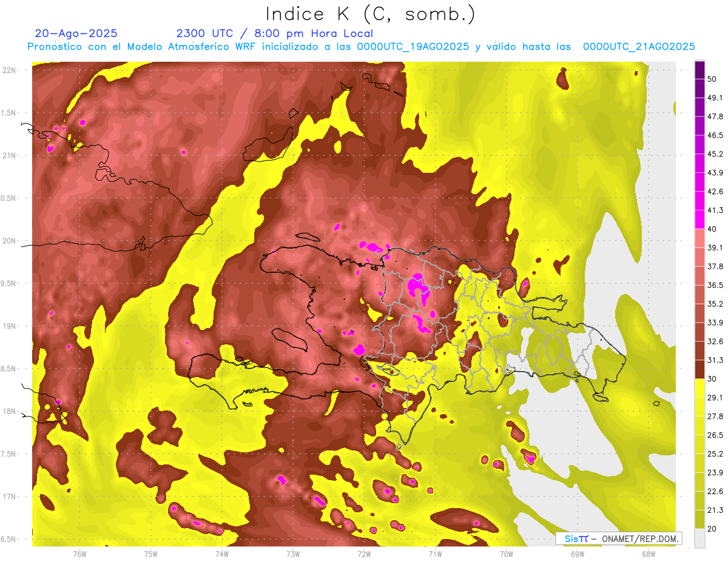The height and width of the screenshot is (562, 728).
Task: Click the color scale value "27.8"
Action: 715,416
